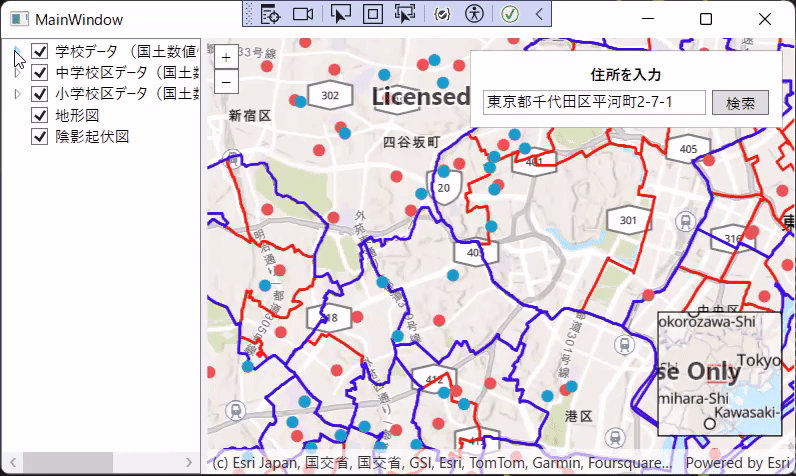
Task: Zoom in the map with plus button
Action: [x=226, y=57]
